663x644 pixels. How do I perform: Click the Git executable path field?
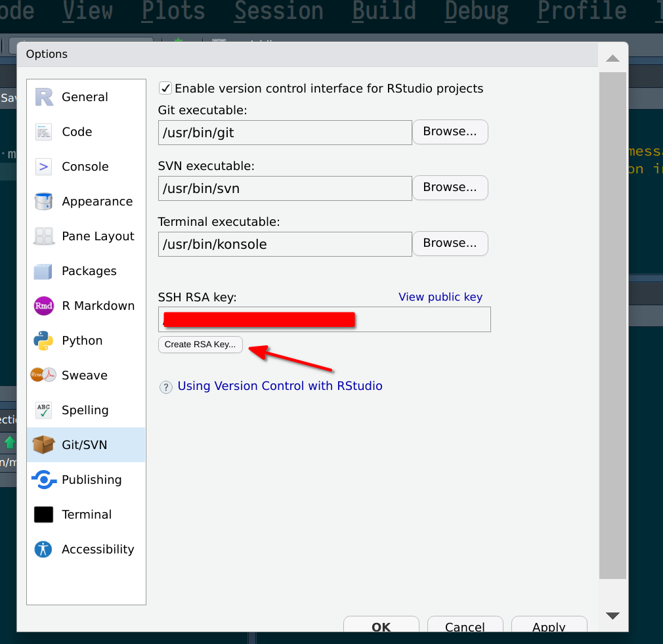(x=285, y=133)
